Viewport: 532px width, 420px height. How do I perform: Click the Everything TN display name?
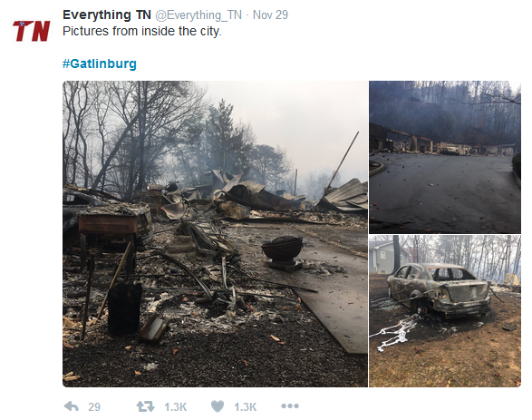[x=107, y=15]
